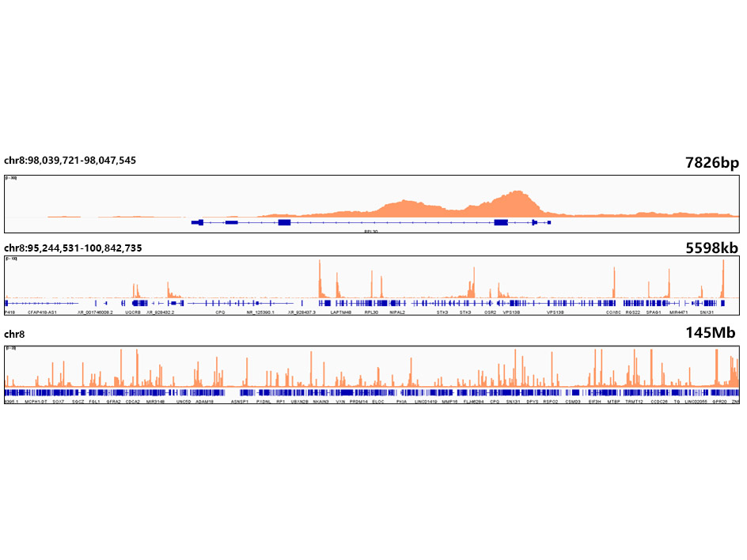Click the data range label of top track

(13, 179)
